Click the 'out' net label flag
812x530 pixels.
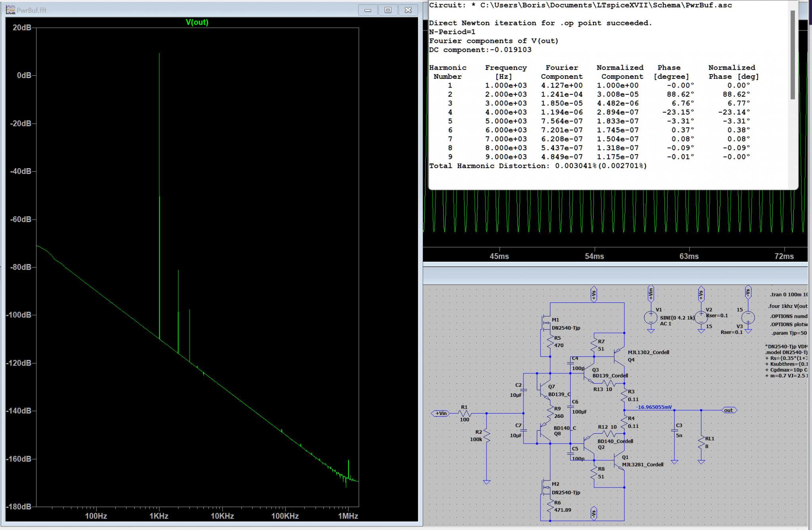click(729, 410)
